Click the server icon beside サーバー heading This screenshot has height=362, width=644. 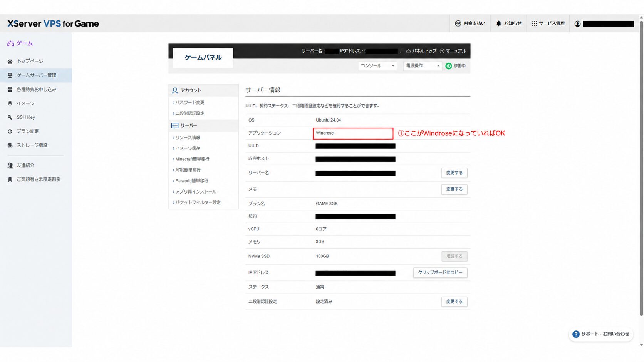[x=175, y=126]
